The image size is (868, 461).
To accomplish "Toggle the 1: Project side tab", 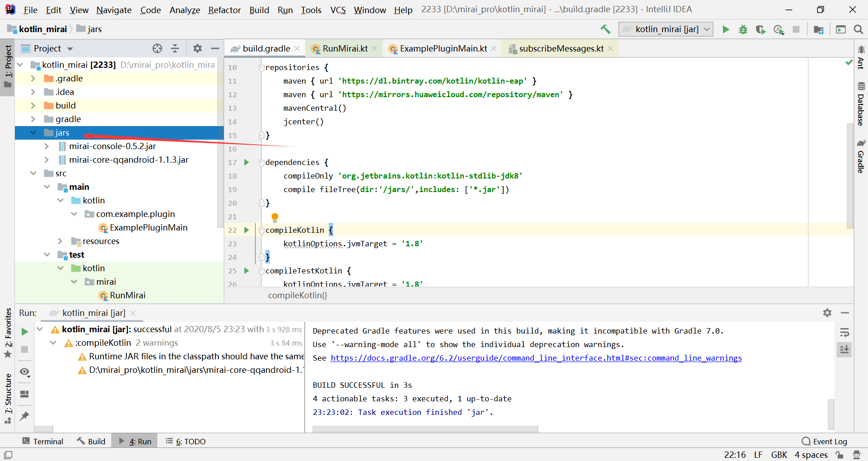I will click(x=8, y=68).
